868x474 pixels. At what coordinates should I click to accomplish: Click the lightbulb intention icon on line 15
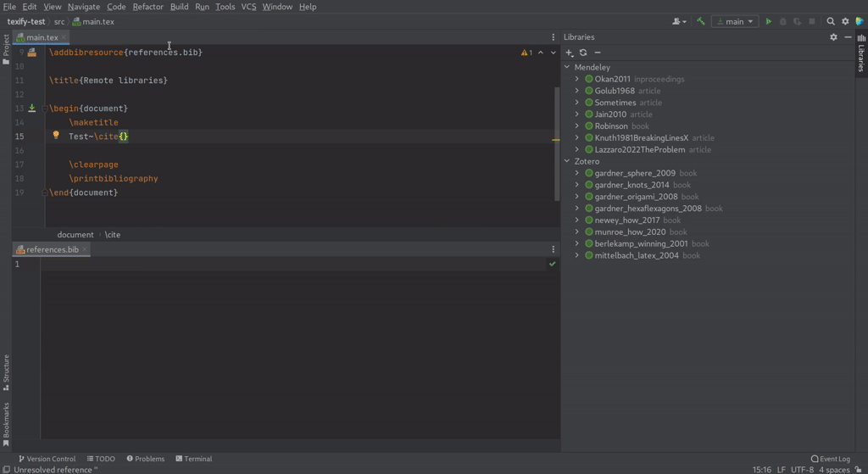pos(56,136)
